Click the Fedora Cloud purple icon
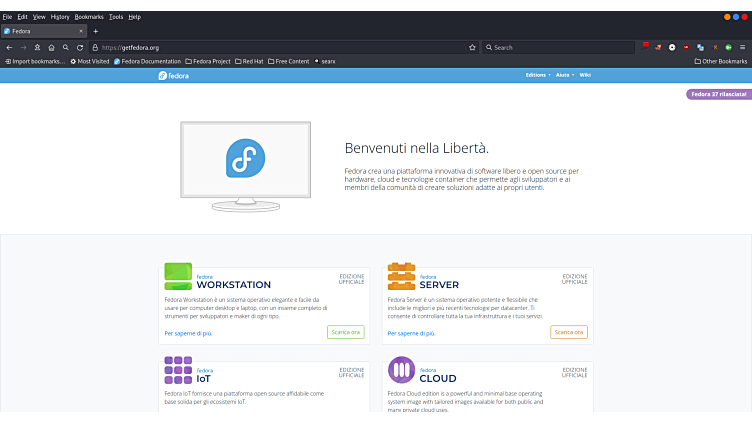The width and height of the screenshot is (752, 423). pos(401,370)
